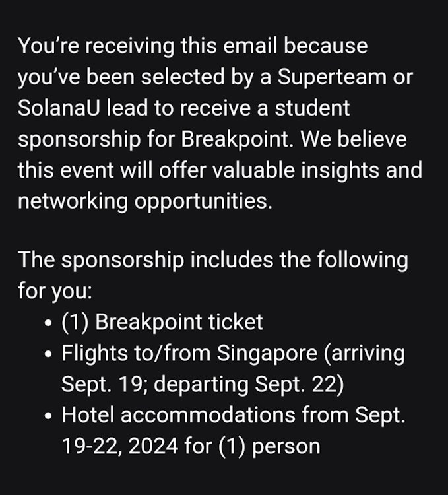
Task: Click "Sept. 19;" in the flights line
Action: click(104, 385)
